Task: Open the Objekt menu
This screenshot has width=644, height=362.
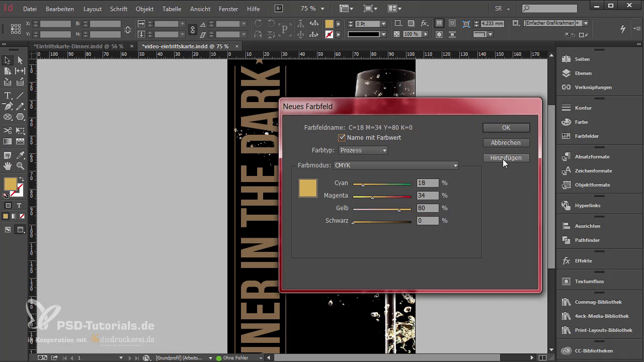Action: pos(144,9)
